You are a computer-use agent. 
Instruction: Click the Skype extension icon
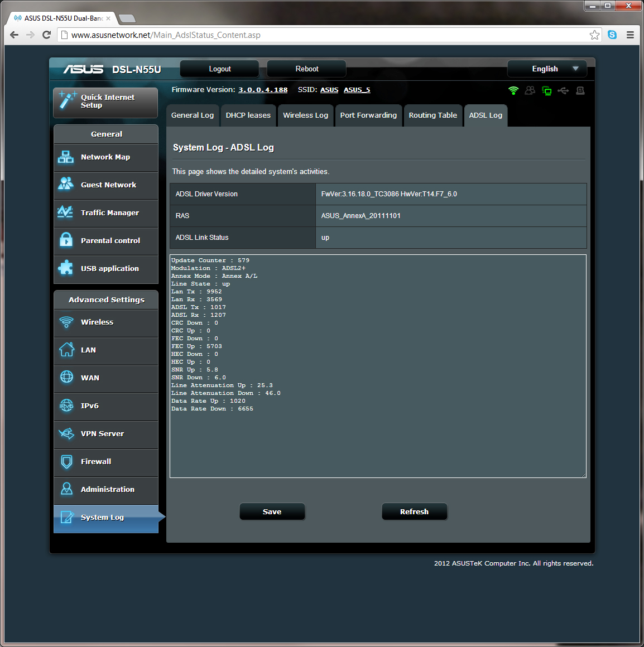(x=612, y=35)
